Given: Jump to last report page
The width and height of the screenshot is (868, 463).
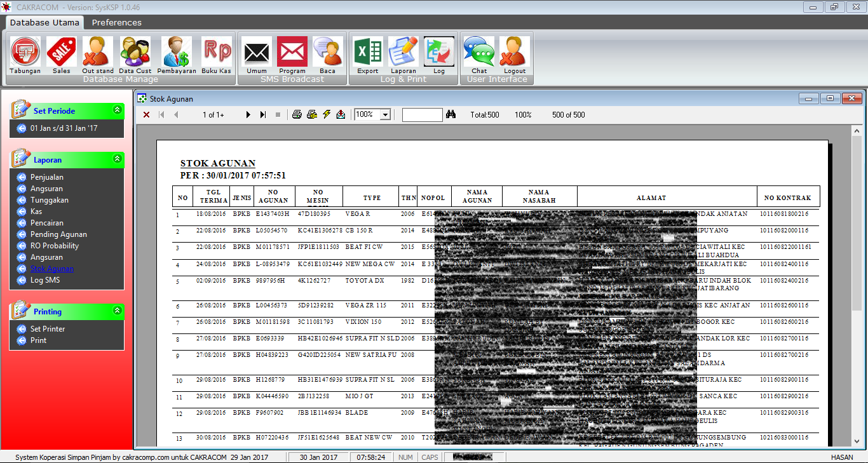Looking at the screenshot, I should click(x=263, y=115).
